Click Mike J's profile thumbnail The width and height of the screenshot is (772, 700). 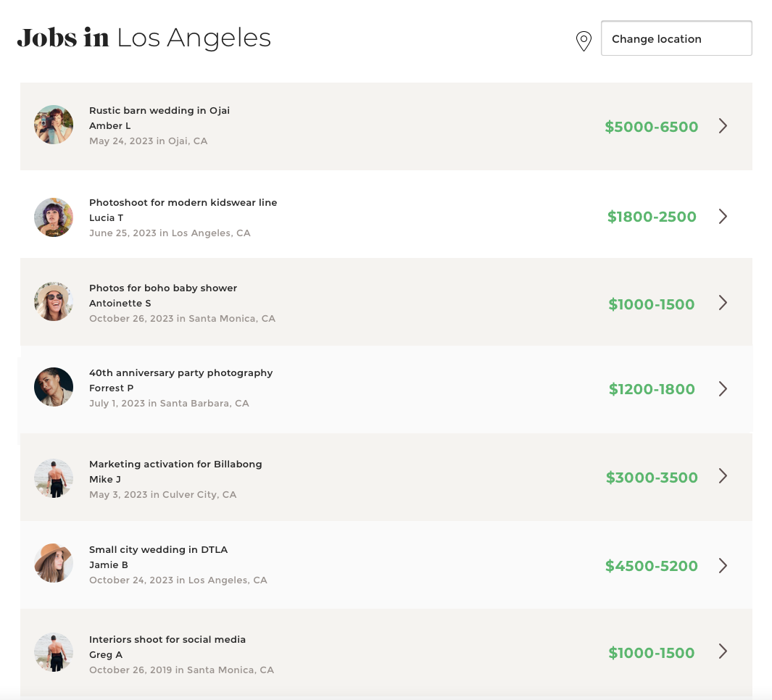pyautogui.click(x=54, y=478)
